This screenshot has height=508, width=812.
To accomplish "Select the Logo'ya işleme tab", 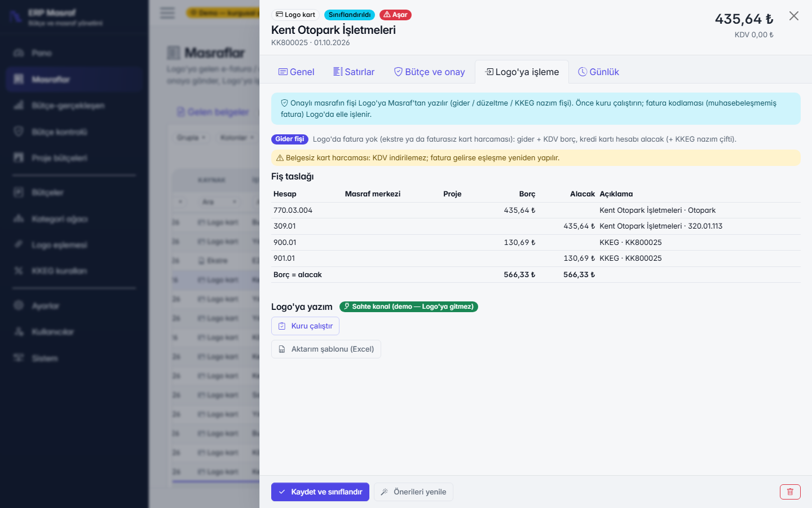I will (522, 72).
